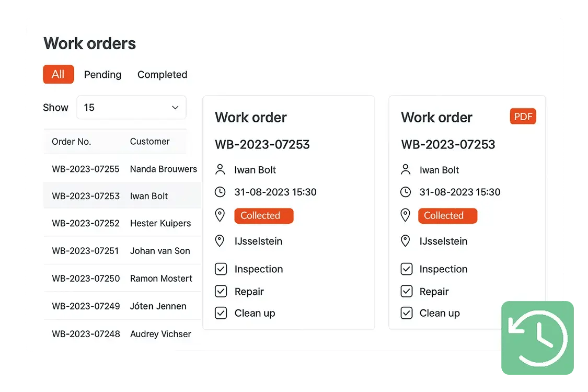Toggle Inspection checkbox in middle work order card
Screen dimensions: 588x392
pos(221,269)
